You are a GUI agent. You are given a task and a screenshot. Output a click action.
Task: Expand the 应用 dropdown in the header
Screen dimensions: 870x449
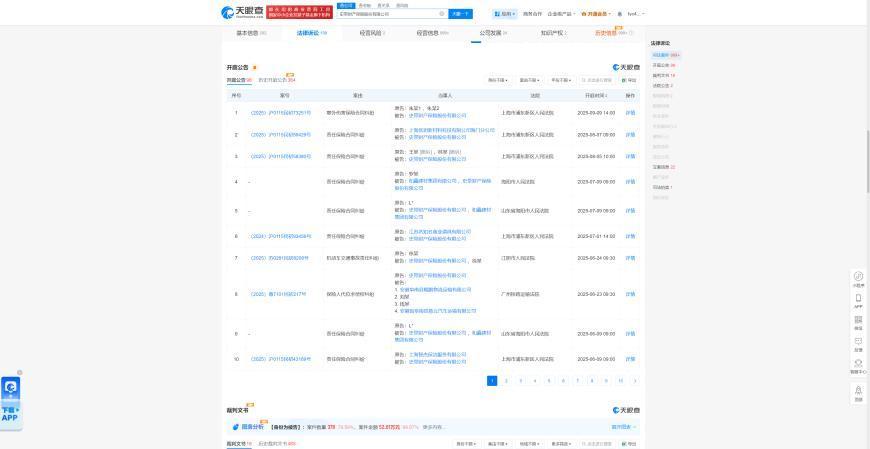tap(505, 14)
